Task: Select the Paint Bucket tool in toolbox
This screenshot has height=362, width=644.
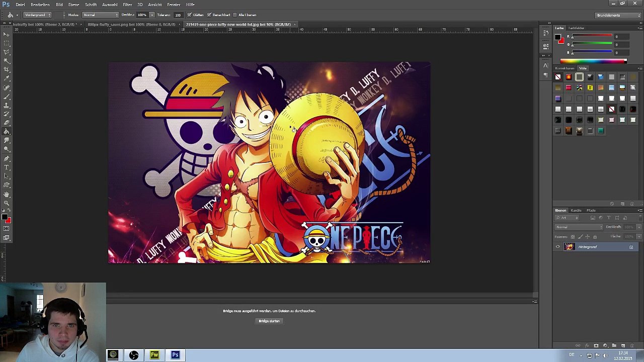Action: (x=6, y=131)
